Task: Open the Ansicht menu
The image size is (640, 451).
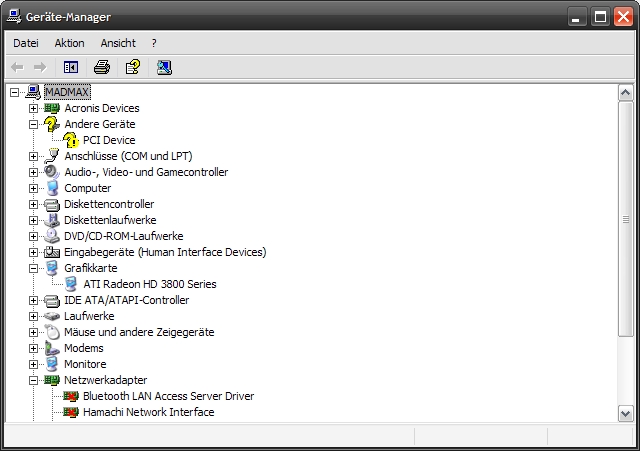Action: [x=118, y=43]
